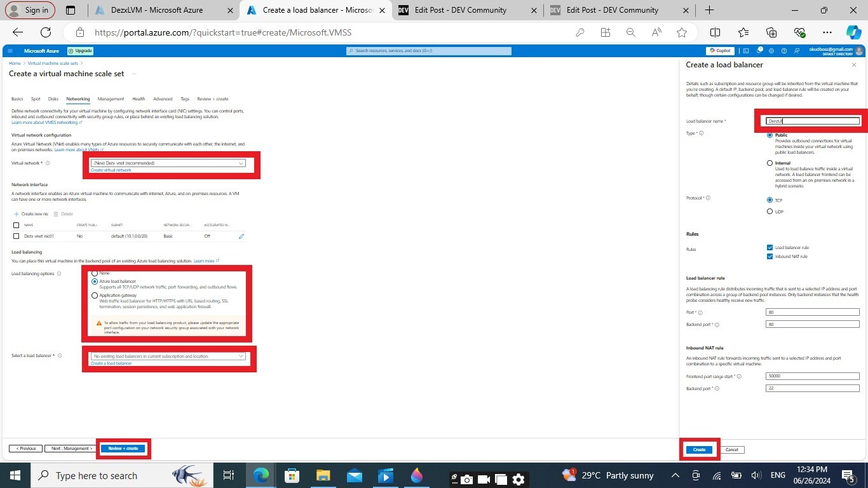Add this page to browser favorites
Image resolution: width=868 pixels, height=488 pixels.
pos(682,32)
